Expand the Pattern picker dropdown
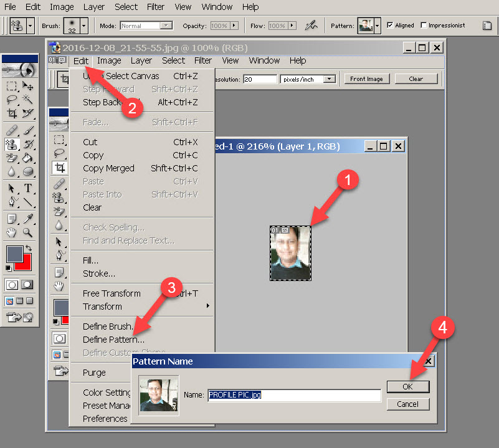This screenshot has width=499, height=448. [378, 26]
